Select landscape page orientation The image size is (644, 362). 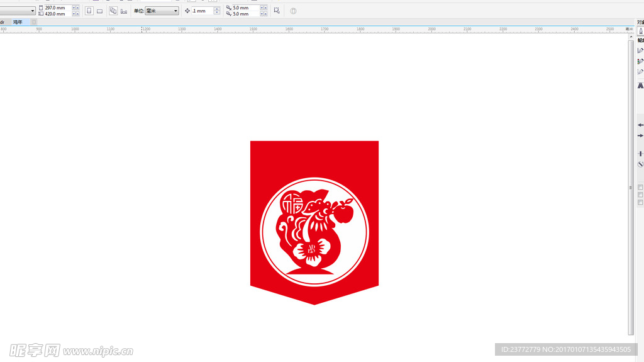99,11
